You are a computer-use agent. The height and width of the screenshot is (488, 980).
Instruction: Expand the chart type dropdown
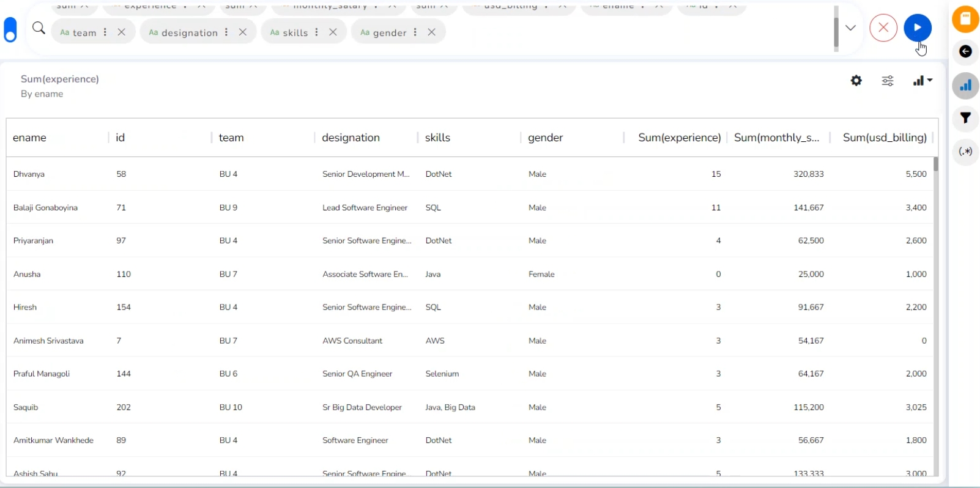click(922, 81)
